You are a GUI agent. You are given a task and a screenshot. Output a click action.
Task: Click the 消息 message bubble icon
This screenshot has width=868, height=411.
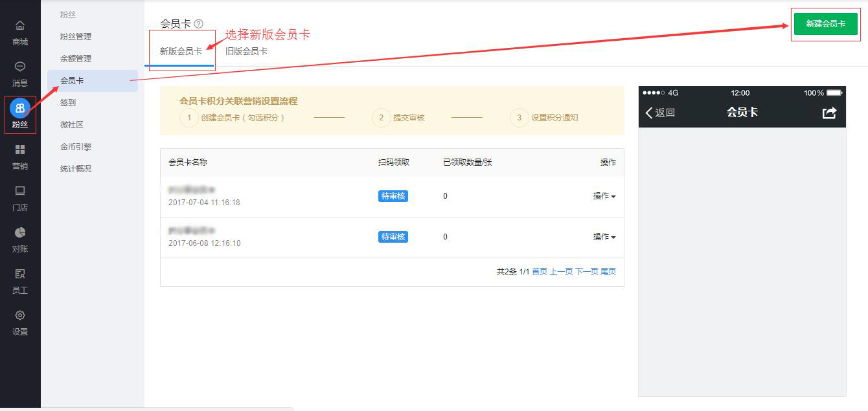20,67
